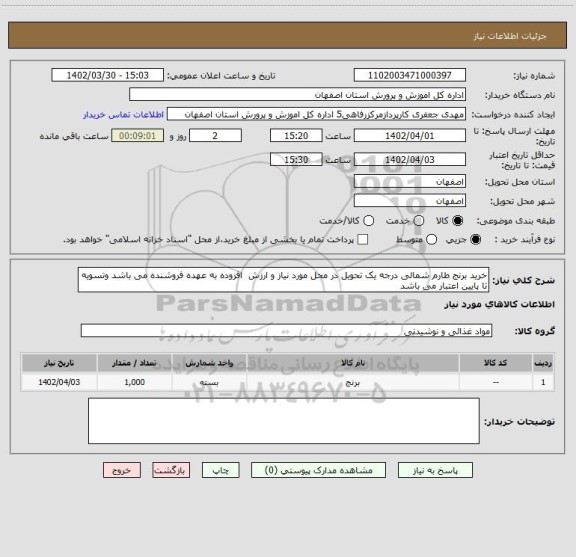
Task: Click the delivery city field اصفهان
Action: pos(410,201)
